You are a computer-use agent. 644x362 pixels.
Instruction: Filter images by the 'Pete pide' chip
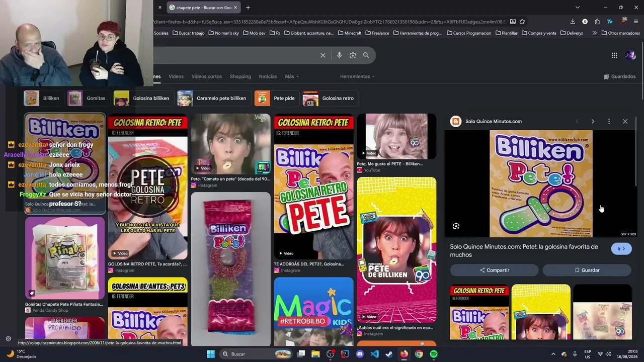[276, 98]
